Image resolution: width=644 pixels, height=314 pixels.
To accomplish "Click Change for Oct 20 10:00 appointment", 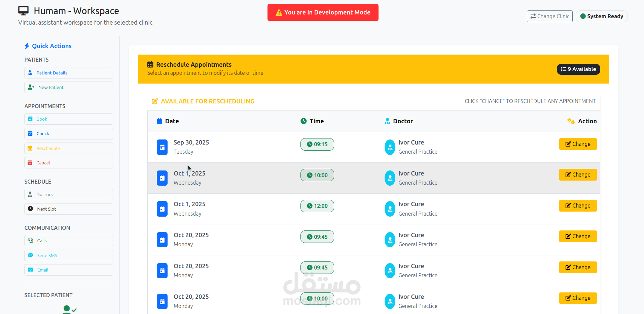I will click(578, 298).
